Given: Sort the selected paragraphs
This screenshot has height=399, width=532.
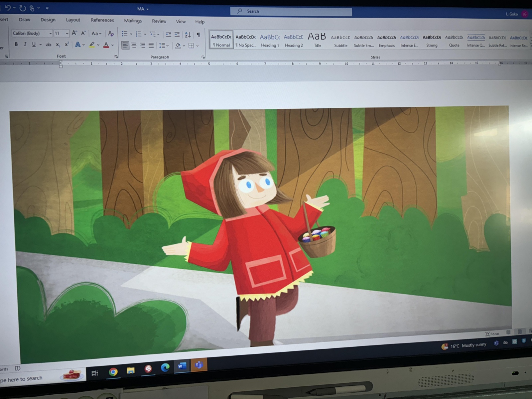Looking at the screenshot, I should point(188,34).
